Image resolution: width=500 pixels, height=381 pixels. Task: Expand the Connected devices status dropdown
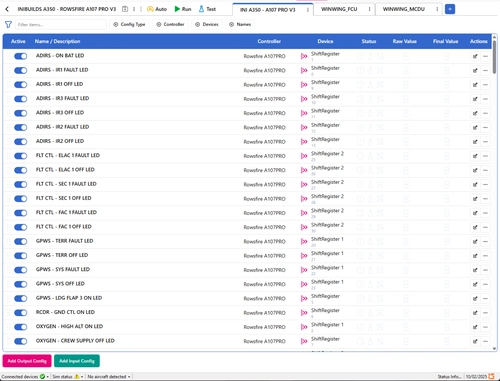pyautogui.click(x=25, y=377)
